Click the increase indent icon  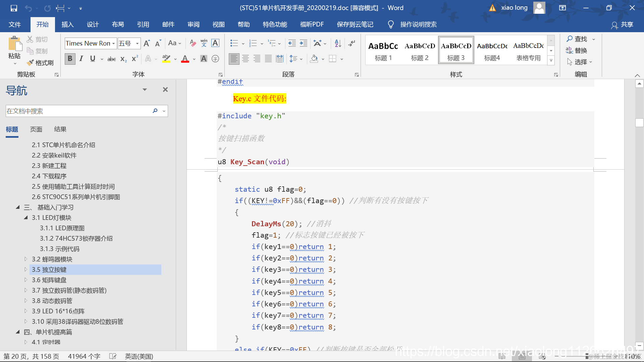tap(304, 43)
